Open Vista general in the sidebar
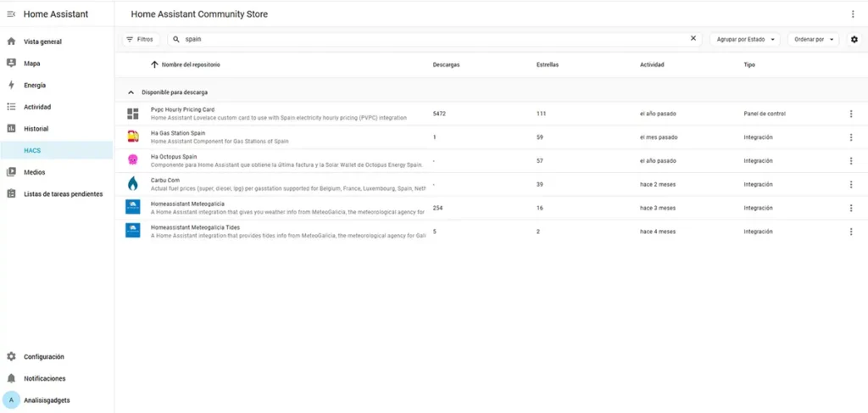 pos(57,42)
